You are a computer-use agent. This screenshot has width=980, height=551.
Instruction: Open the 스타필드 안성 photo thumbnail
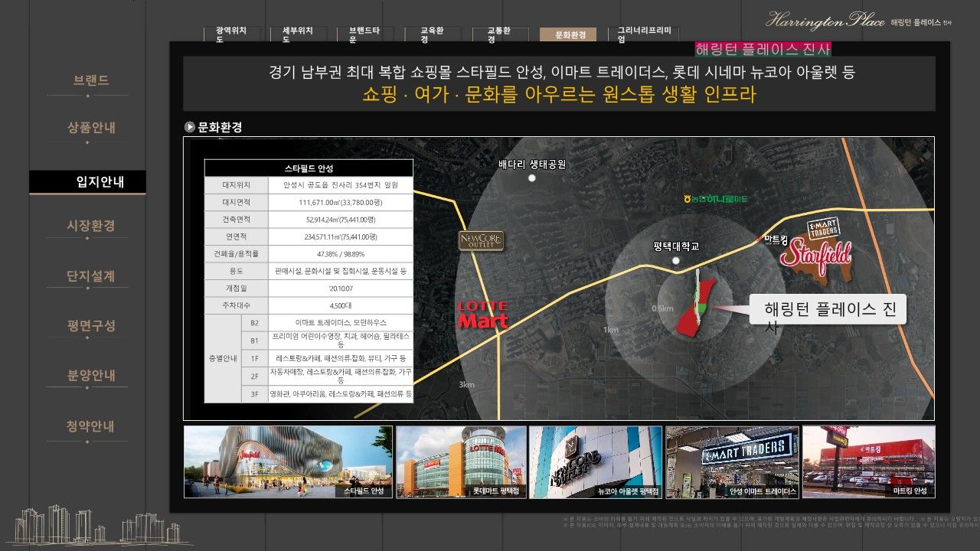pyautogui.click(x=288, y=462)
